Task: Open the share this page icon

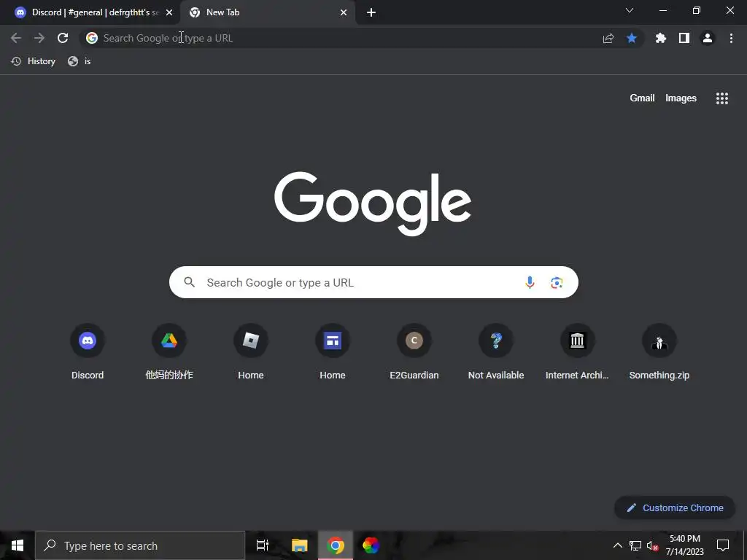Action: [608, 38]
